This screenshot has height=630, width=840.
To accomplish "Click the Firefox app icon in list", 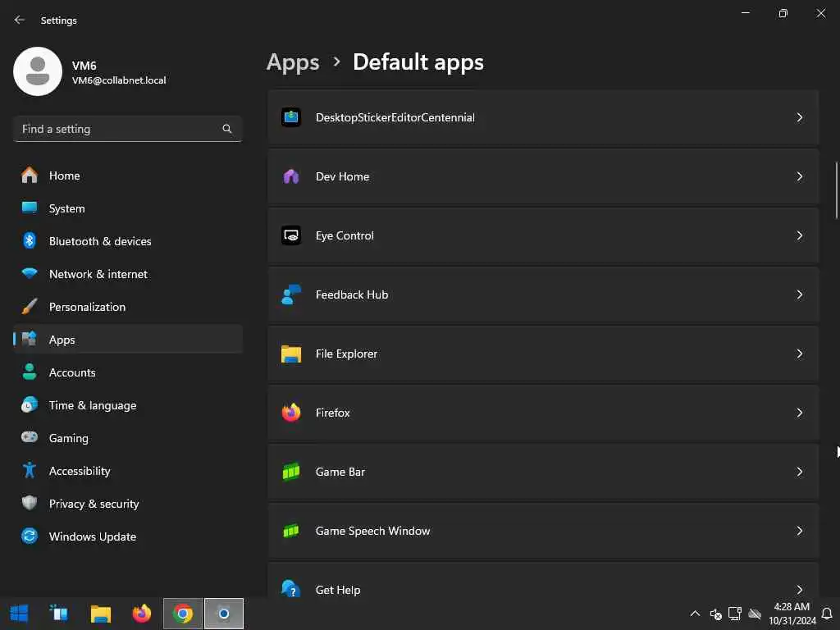I will pyautogui.click(x=290, y=413).
